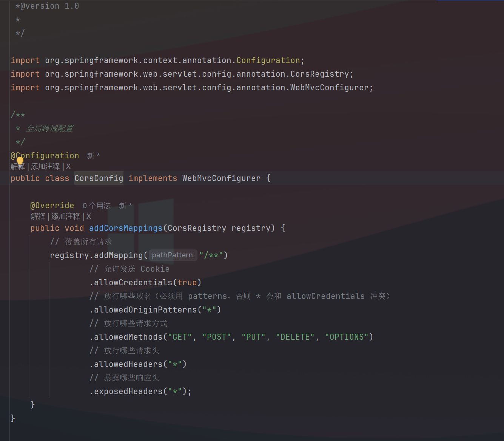This screenshot has width=504, height=441.
Task: Click the 新 * hint beside @Configuration
Action: click(93, 156)
